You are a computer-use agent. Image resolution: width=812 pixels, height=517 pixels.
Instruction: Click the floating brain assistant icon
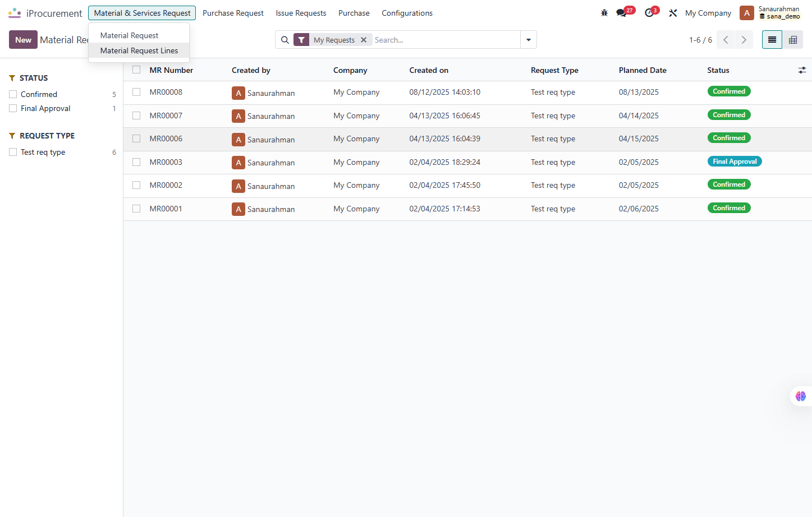[x=801, y=396]
